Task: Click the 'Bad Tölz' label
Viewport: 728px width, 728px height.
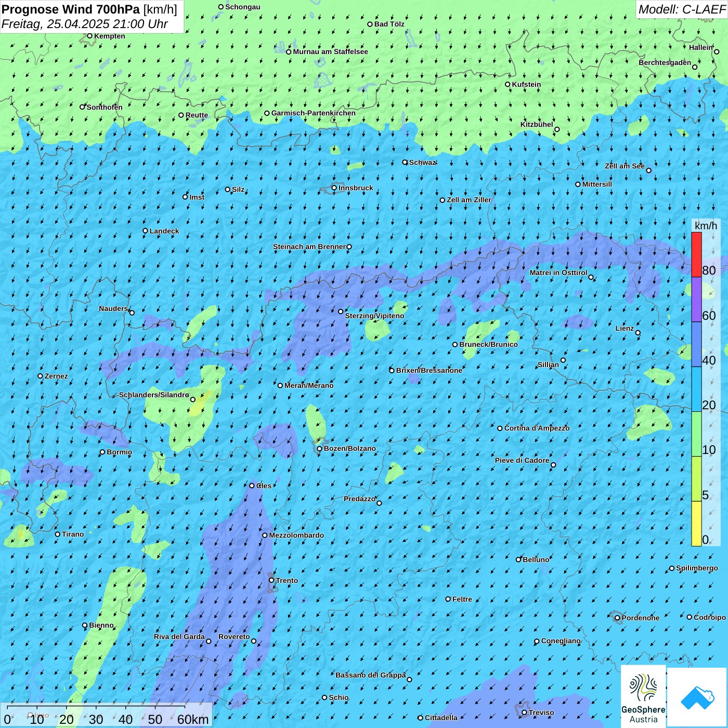Action: (389, 24)
